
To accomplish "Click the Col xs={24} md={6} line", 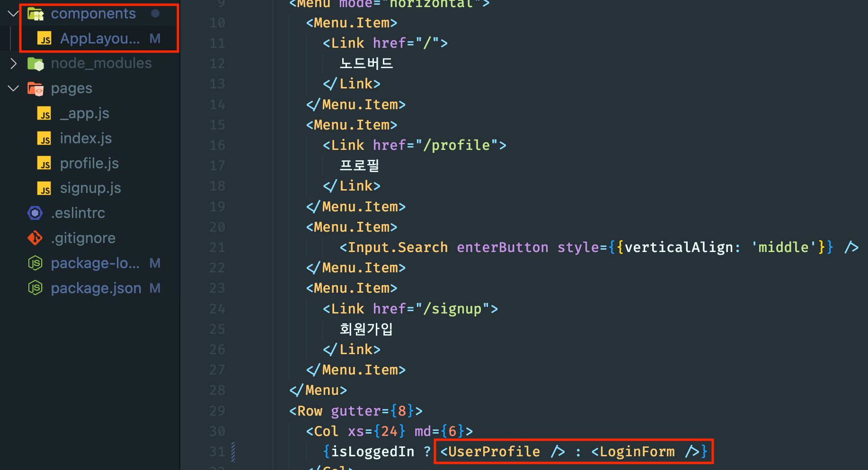I will tap(390, 431).
